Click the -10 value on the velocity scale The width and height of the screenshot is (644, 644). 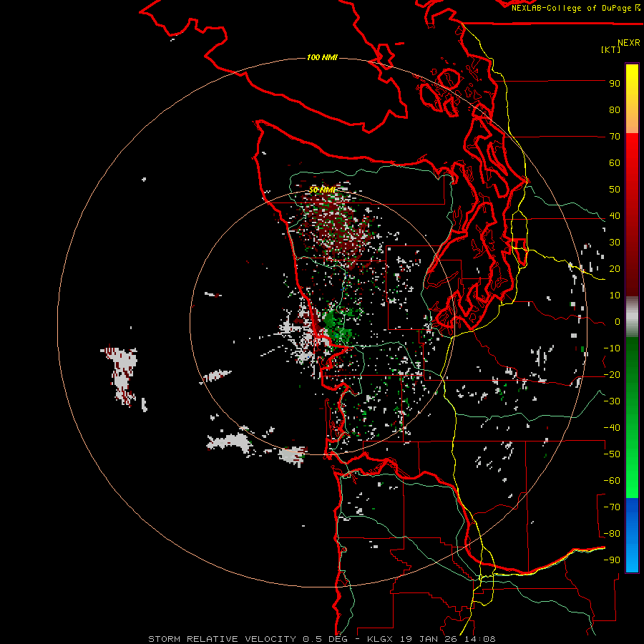pyautogui.click(x=612, y=348)
